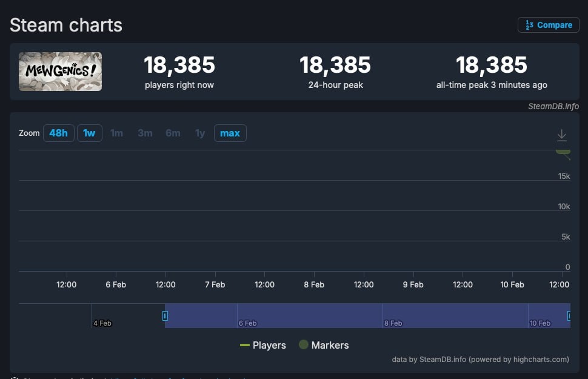Set chart zoom to 1w

(89, 133)
